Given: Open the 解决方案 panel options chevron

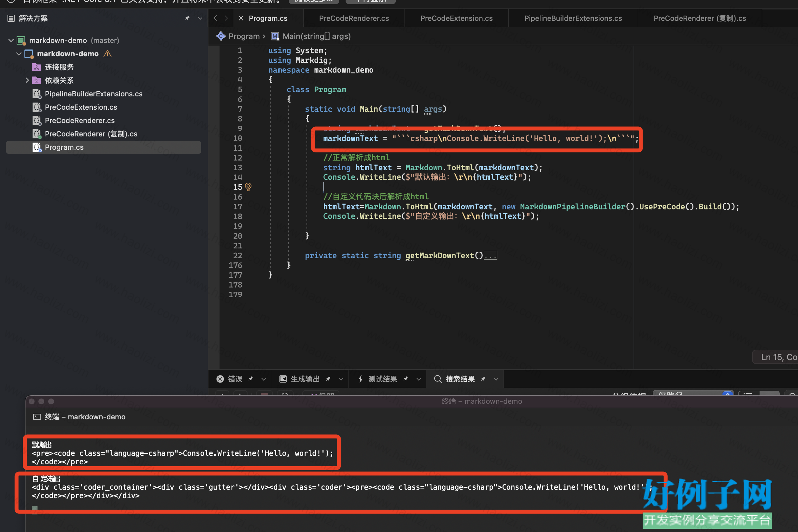Looking at the screenshot, I should (x=200, y=18).
